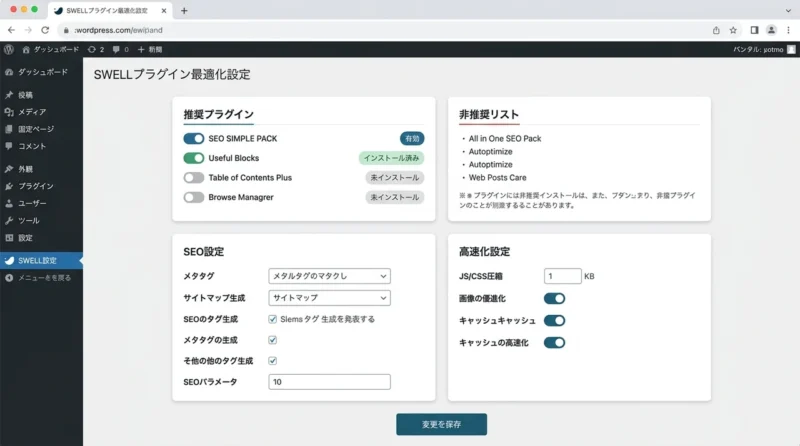This screenshot has height=446, width=800.
Task: Click the updates icon showing 2
Action: [91, 49]
